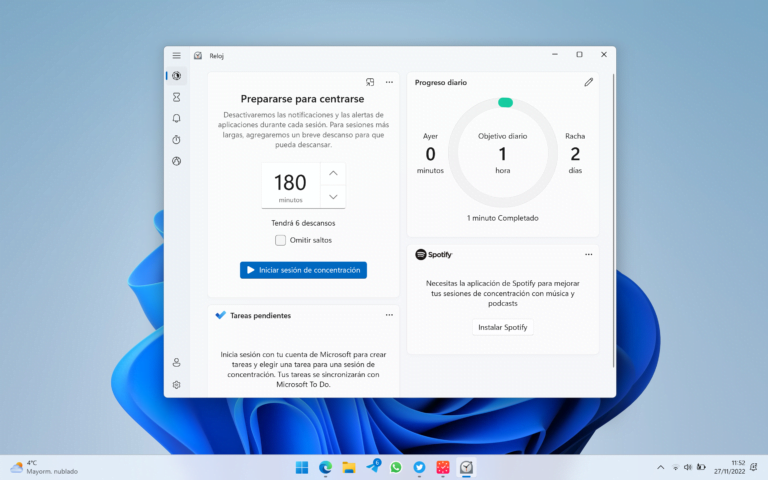Click the Progreso diario heading
This screenshot has height=480, width=768.
click(440, 82)
